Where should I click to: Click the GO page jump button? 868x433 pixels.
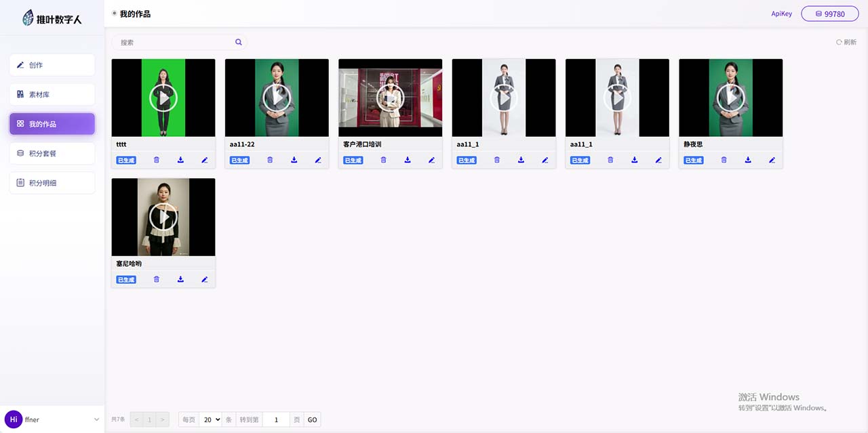[312, 419]
